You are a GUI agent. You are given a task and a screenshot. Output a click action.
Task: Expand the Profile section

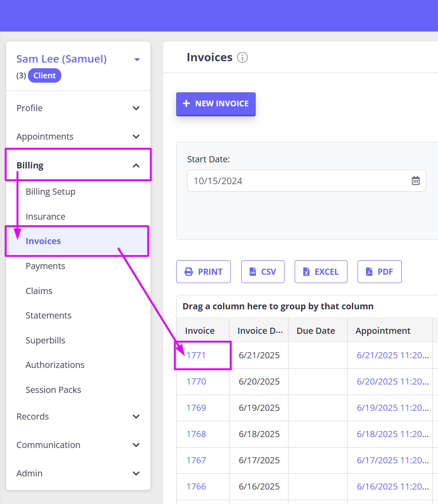click(136, 108)
